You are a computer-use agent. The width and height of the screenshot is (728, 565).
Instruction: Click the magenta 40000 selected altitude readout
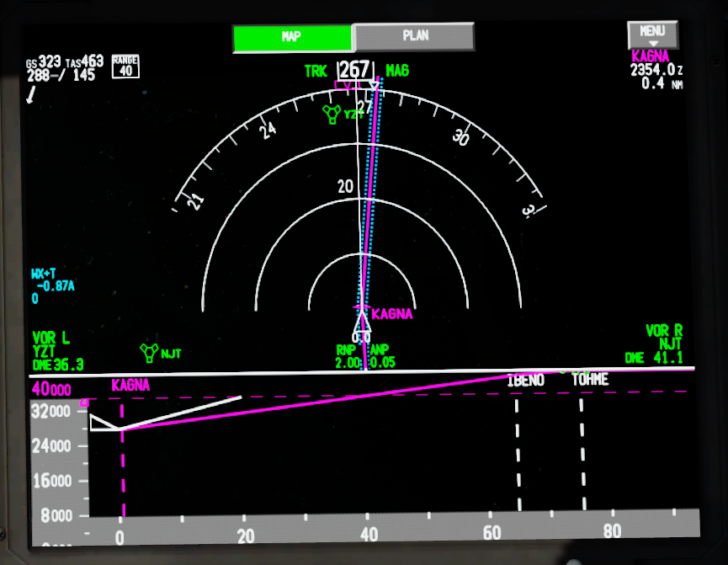pyautogui.click(x=51, y=388)
